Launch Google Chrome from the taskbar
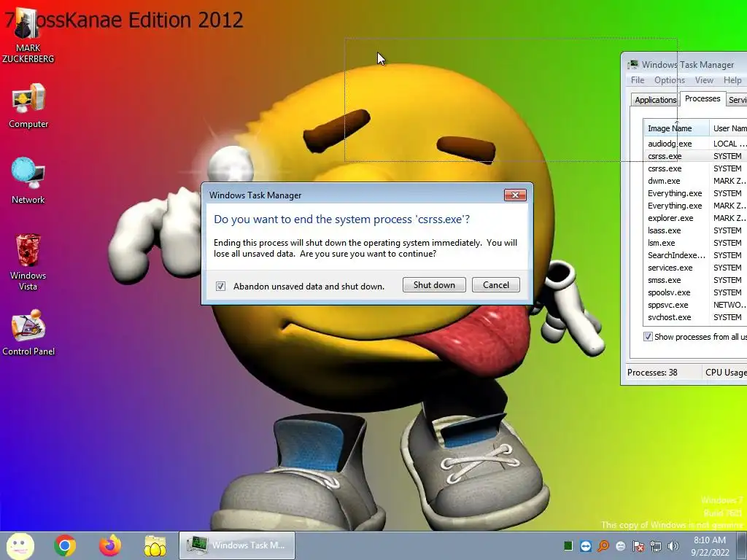The image size is (747, 560). click(65, 545)
